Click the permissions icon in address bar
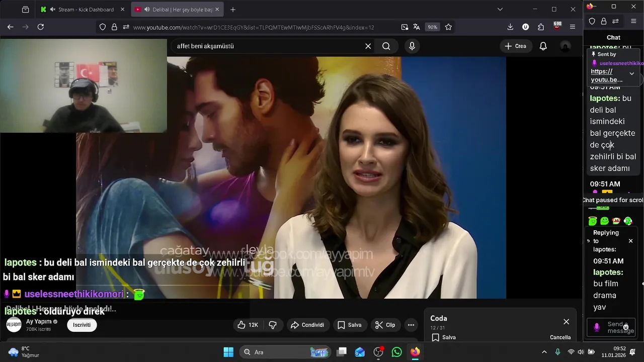The height and width of the screenshot is (362, 644). (126, 27)
